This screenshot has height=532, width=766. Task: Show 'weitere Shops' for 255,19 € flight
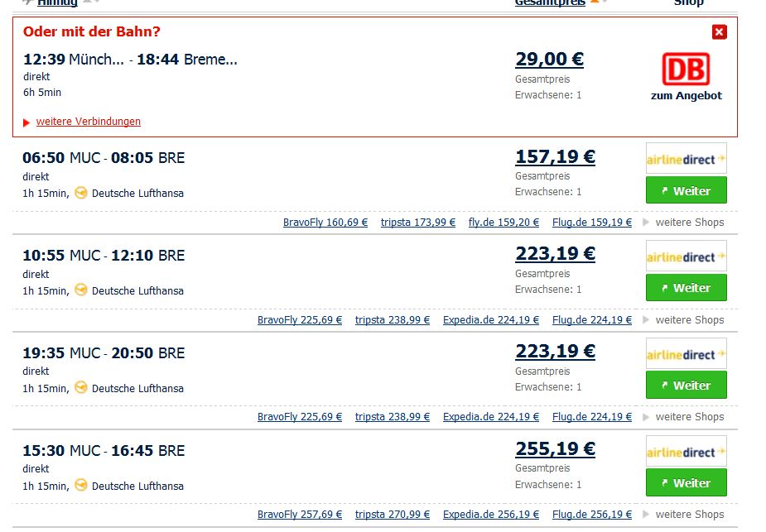(689, 515)
